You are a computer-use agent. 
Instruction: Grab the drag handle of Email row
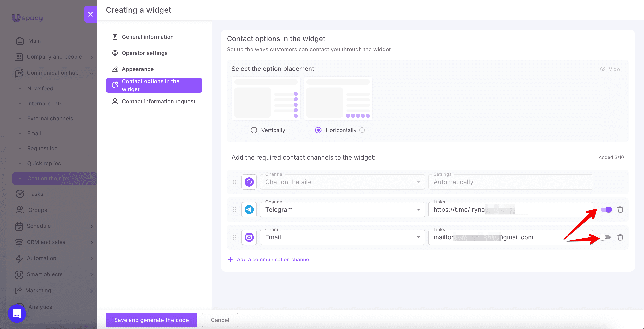tap(234, 237)
